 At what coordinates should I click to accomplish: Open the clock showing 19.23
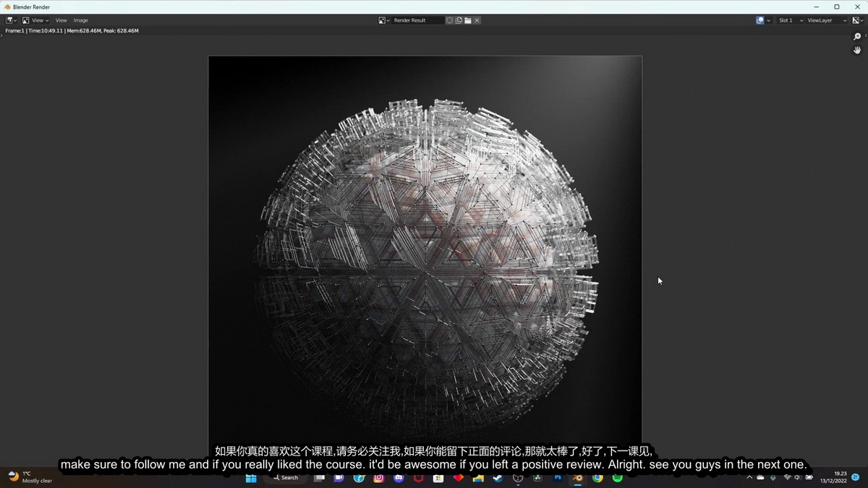tap(833, 477)
